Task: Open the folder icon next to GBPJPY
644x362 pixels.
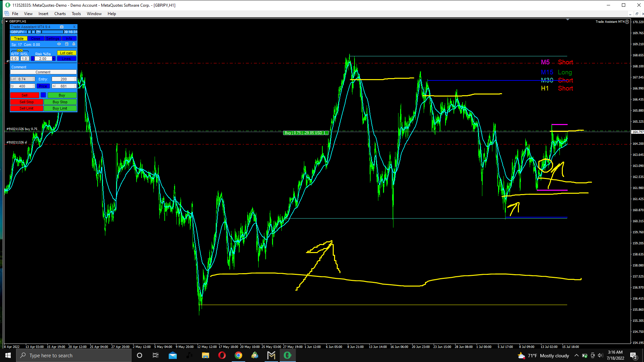Action: [x=39, y=32]
